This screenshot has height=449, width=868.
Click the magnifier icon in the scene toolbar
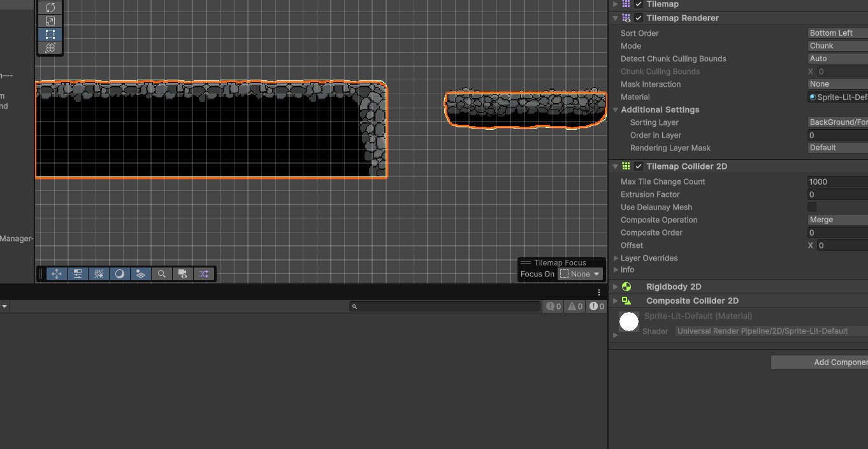pos(161,274)
